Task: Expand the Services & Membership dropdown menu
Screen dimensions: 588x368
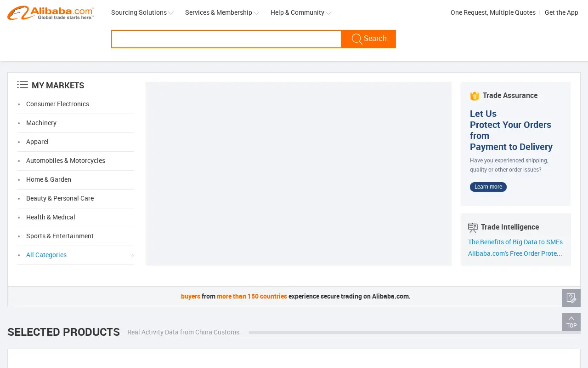Action: (x=222, y=12)
